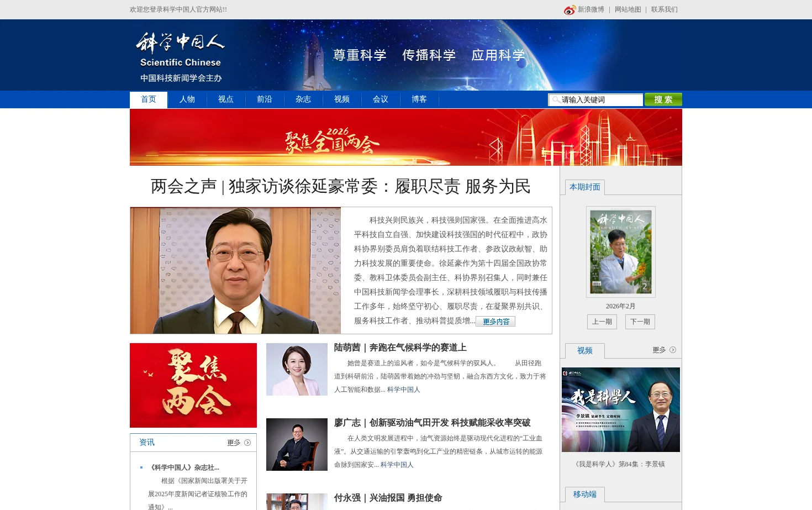812x510 pixels.
Task: Open article 陆萌茜 奔跑在气候科学的赛道上
Action: click(400, 348)
